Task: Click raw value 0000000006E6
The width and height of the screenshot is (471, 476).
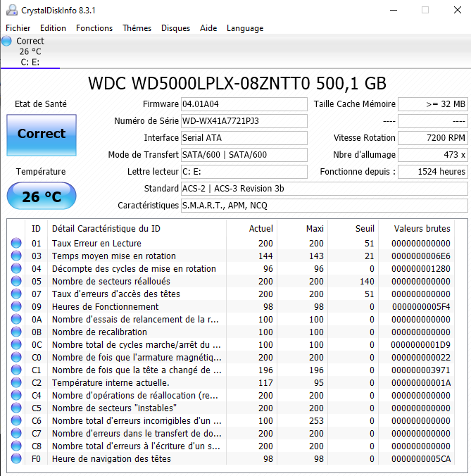Action: [x=420, y=256]
